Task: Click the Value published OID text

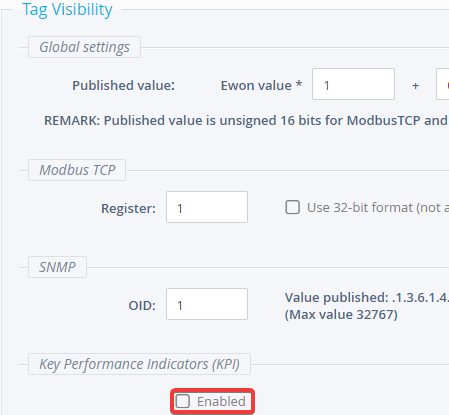Action: 367,297
